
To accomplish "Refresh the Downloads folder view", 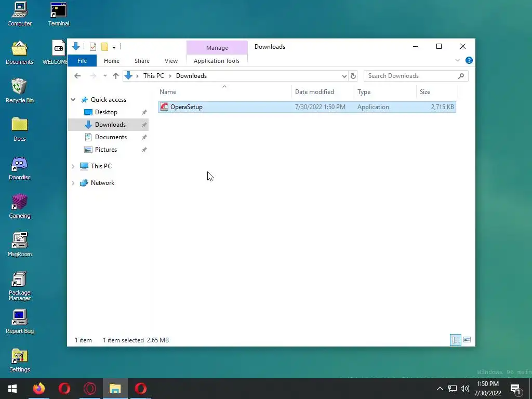I will click(x=353, y=76).
